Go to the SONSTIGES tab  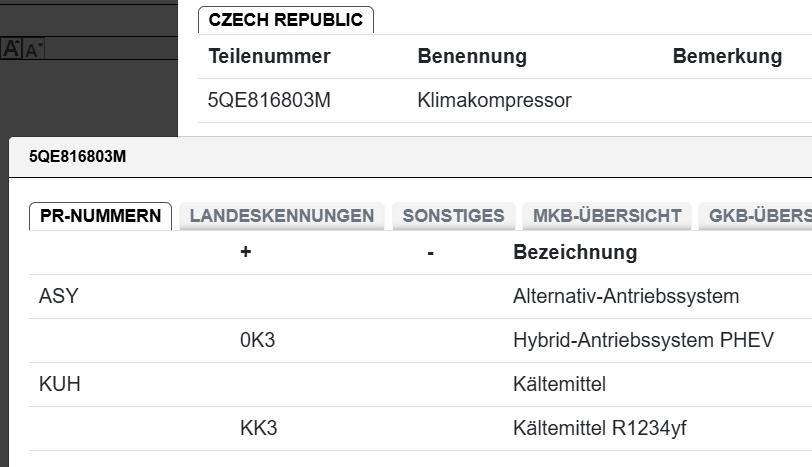[x=453, y=216]
